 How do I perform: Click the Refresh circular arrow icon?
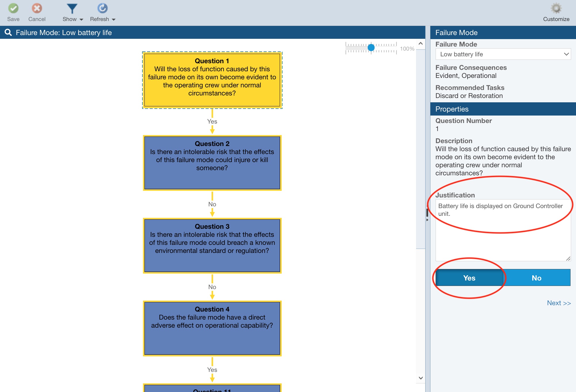[x=102, y=9]
